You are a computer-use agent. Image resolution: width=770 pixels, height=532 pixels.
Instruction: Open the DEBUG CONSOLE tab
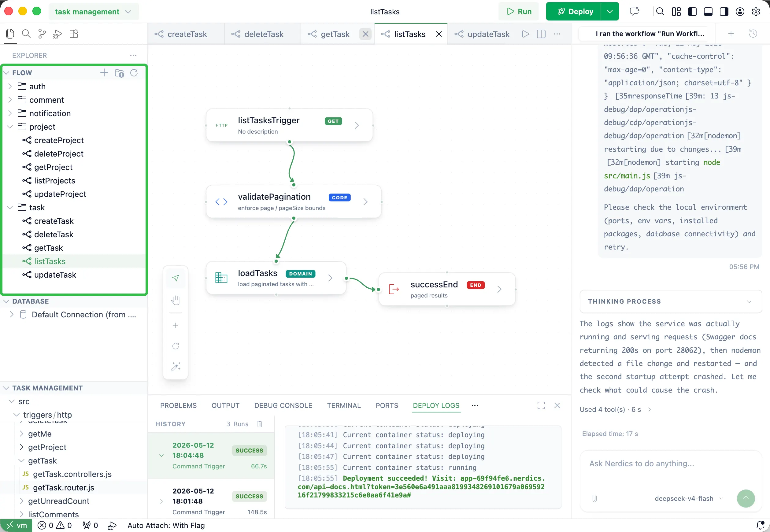pyautogui.click(x=283, y=405)
